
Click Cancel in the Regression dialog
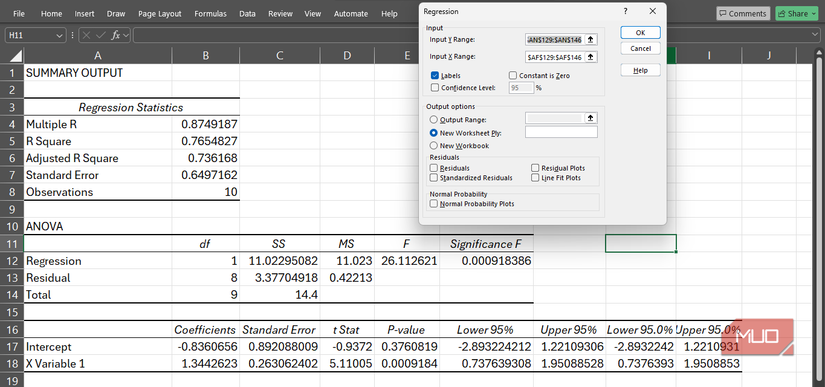[x=640, y=48]
